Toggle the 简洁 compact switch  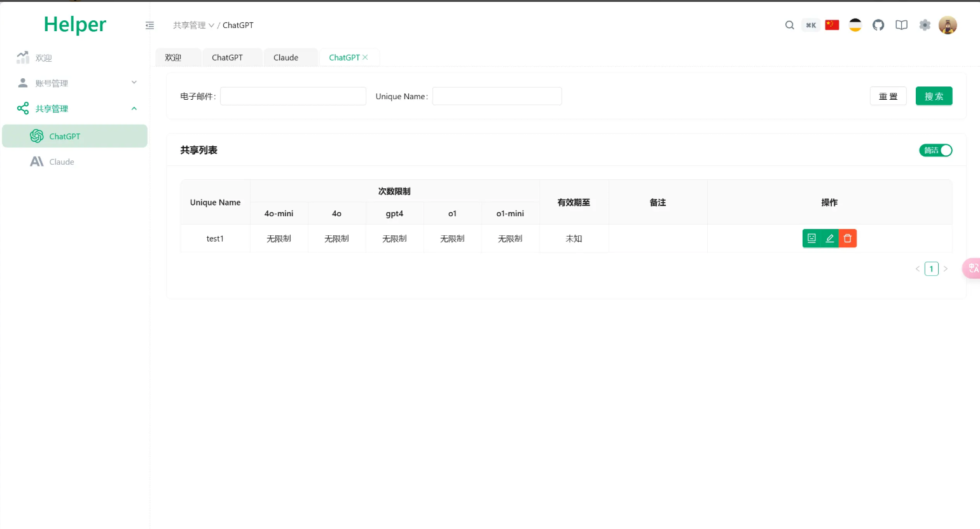click(x=935, y=150)
